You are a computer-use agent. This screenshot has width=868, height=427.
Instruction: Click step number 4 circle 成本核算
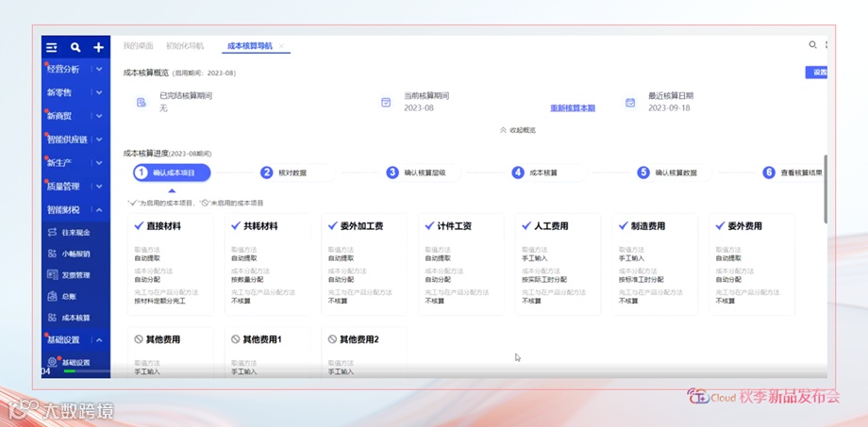(518, 172)
